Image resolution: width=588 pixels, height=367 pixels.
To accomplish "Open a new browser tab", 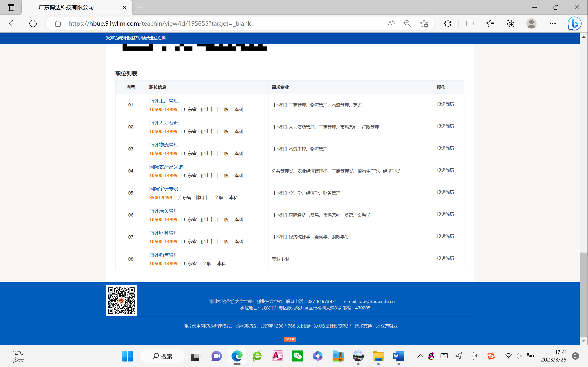I will click(x=140, y=7).
